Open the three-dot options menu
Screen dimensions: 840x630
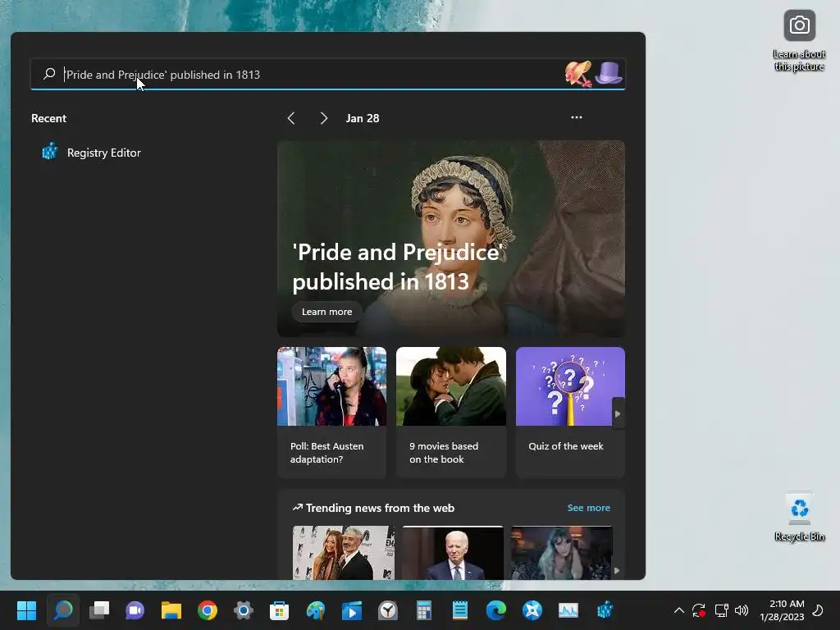pos(577,117)
